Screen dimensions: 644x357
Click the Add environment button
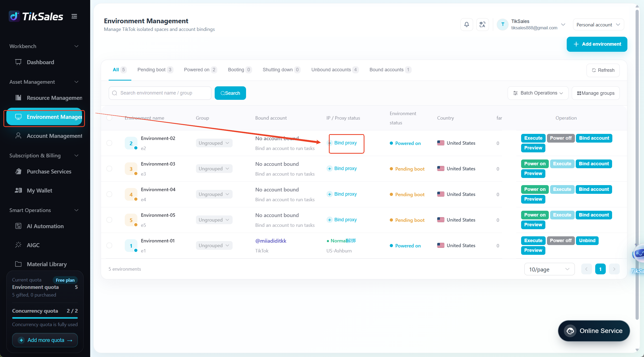coord(597,44)
